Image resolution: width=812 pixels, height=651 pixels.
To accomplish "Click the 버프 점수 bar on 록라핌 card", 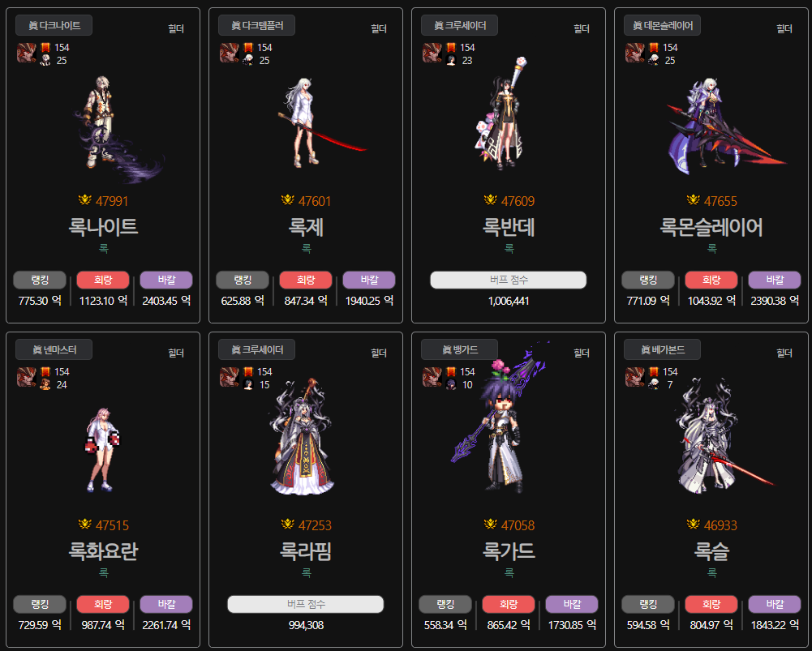I will tap(306, 605).
